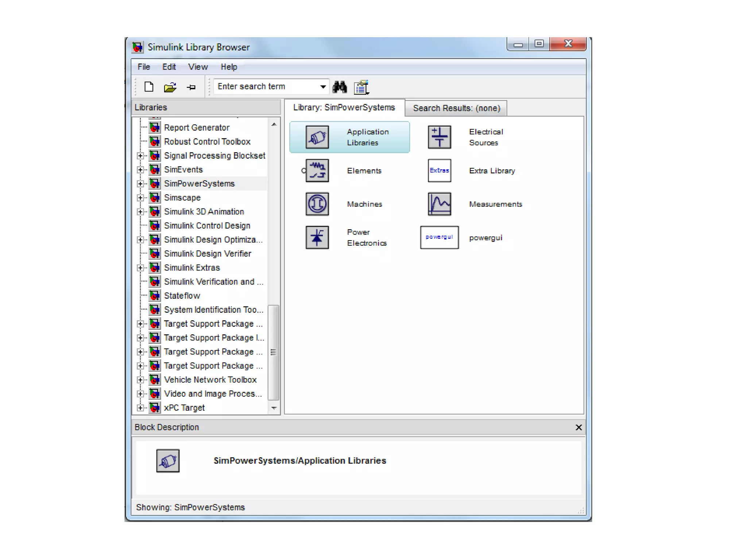This screenshot has height=560, width=747.
Task: Open the search term dropdown arrow
Action: pos(323,87)
